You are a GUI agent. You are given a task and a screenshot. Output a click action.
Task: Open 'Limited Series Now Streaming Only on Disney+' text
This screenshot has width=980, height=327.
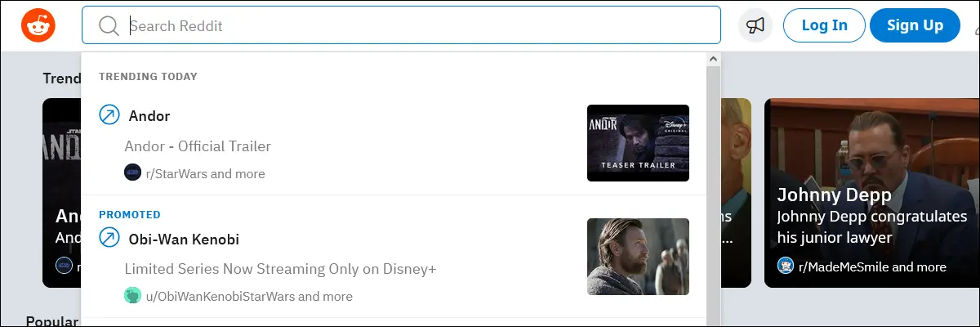coord(280,269)
